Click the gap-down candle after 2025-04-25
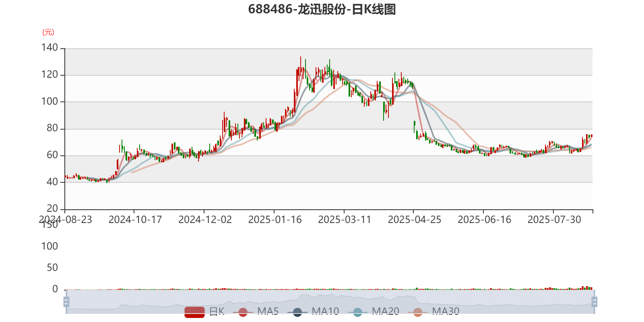The image size is (644, 322). [x=415, y=126]
